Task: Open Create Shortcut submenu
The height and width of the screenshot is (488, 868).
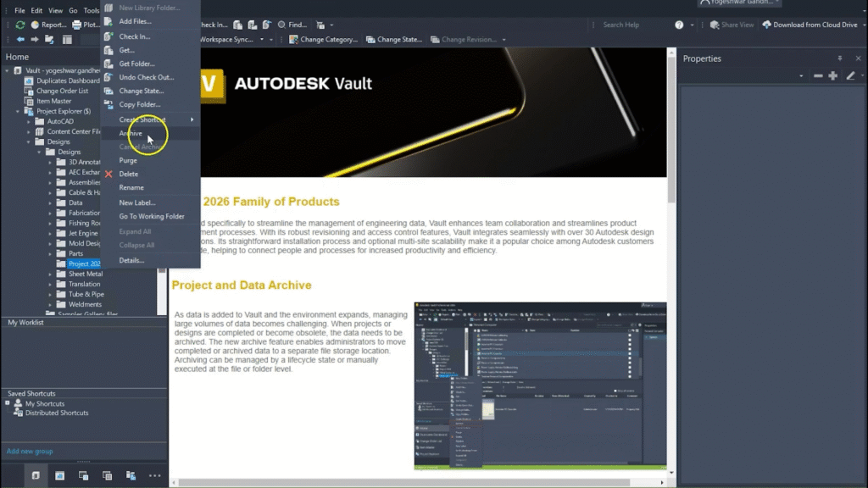Action: point(150,119)
